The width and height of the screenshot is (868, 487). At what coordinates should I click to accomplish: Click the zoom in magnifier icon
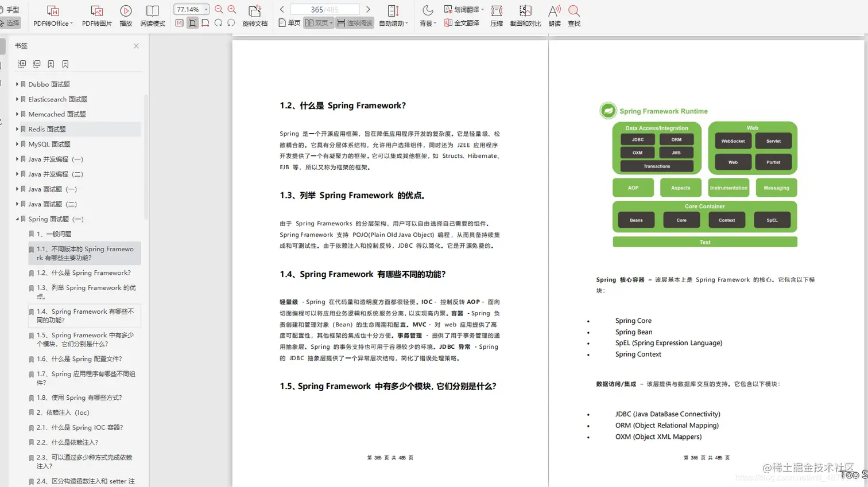click(232, 10)
